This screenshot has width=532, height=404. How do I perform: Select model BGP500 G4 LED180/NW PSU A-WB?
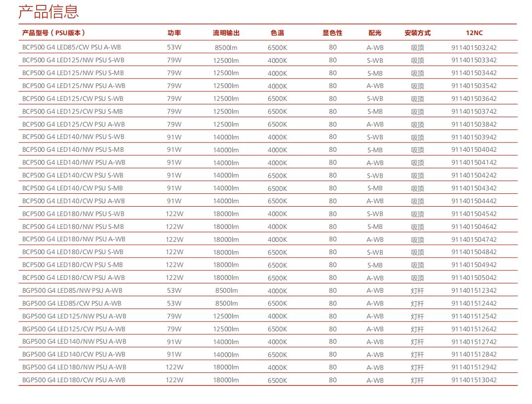point(74,367)
